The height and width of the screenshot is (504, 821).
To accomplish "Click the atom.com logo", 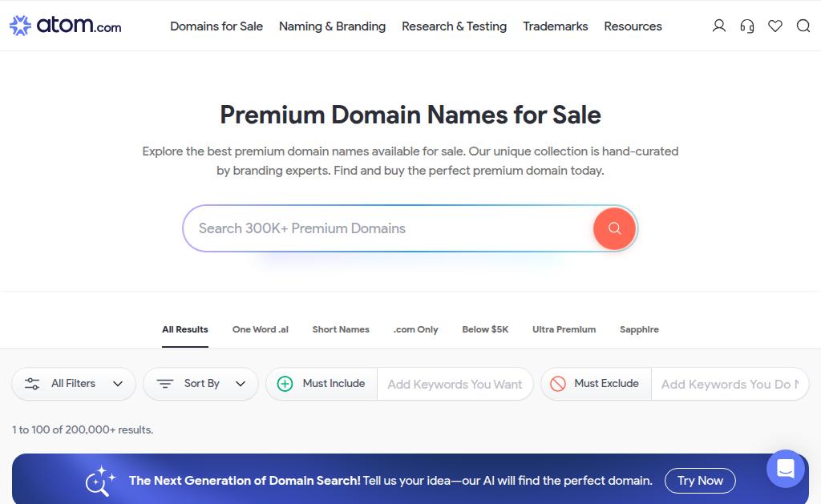I will point(66,25).
